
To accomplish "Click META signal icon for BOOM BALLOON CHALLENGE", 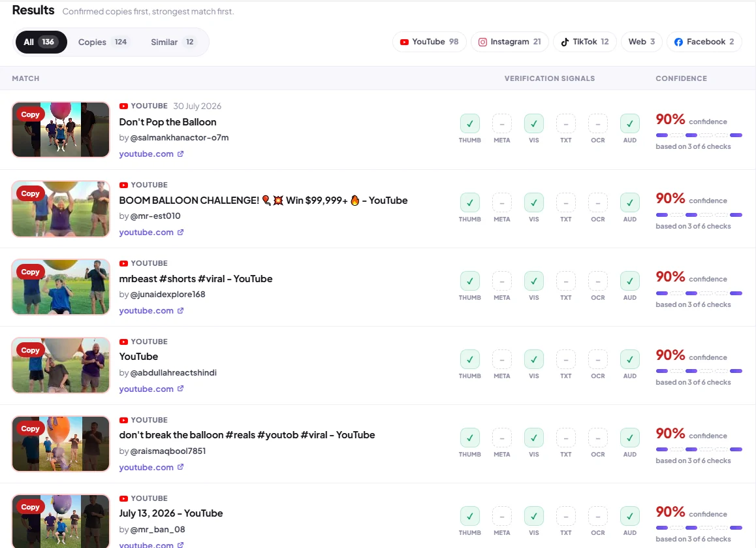I will point(501,202).
